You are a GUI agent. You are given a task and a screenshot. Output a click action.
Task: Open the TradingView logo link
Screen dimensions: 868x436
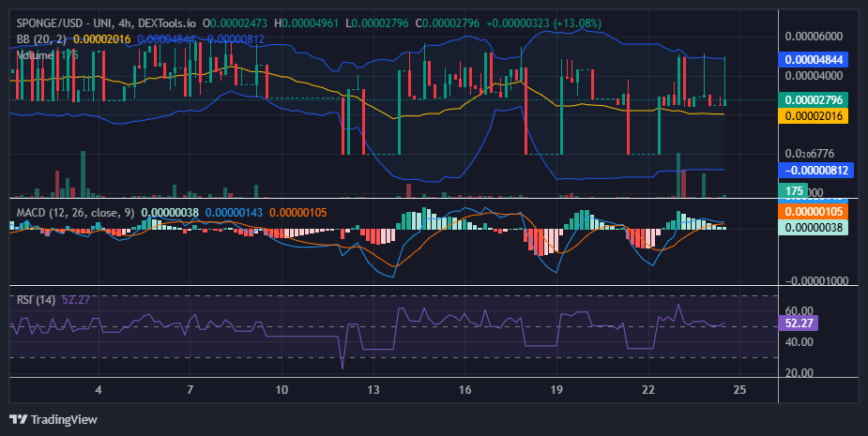click(53, 420)
